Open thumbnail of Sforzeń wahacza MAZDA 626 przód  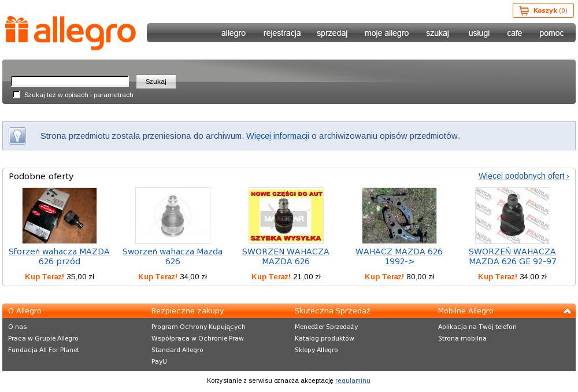pos(60,215)
